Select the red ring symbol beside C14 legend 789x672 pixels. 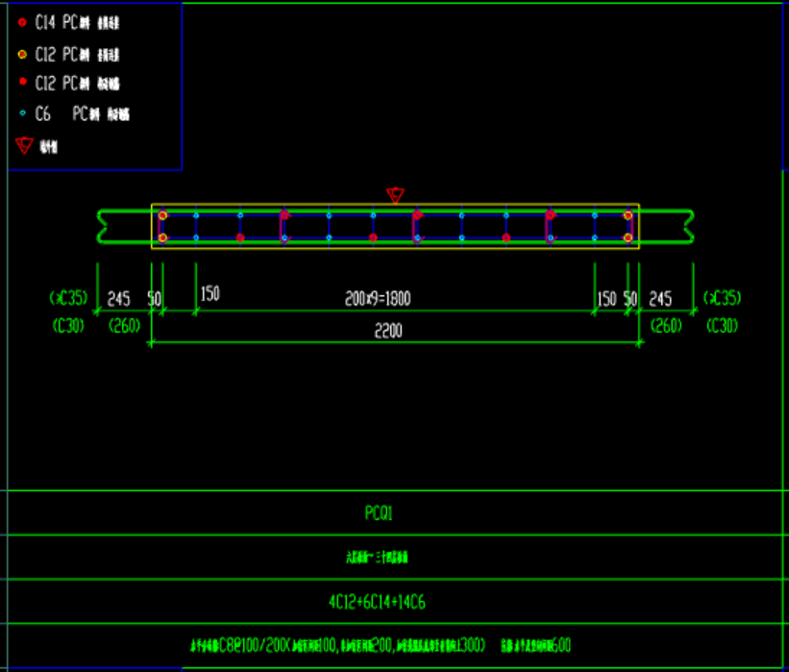(22, 22)
